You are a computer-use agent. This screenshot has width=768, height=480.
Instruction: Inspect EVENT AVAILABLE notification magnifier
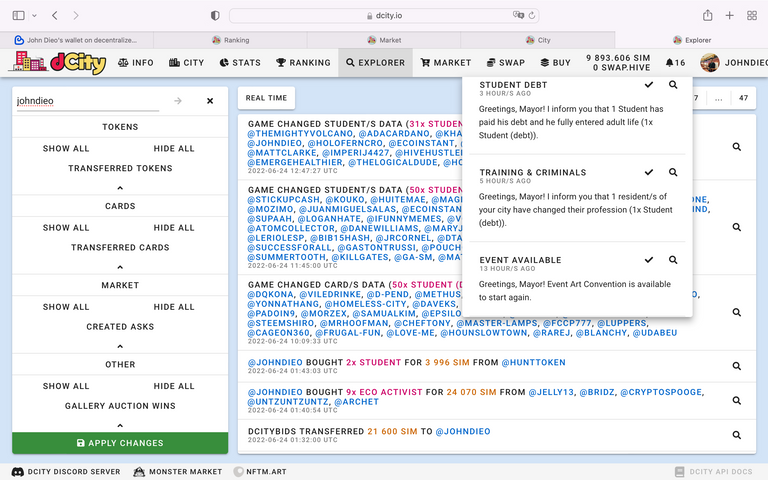pos(673,260)
